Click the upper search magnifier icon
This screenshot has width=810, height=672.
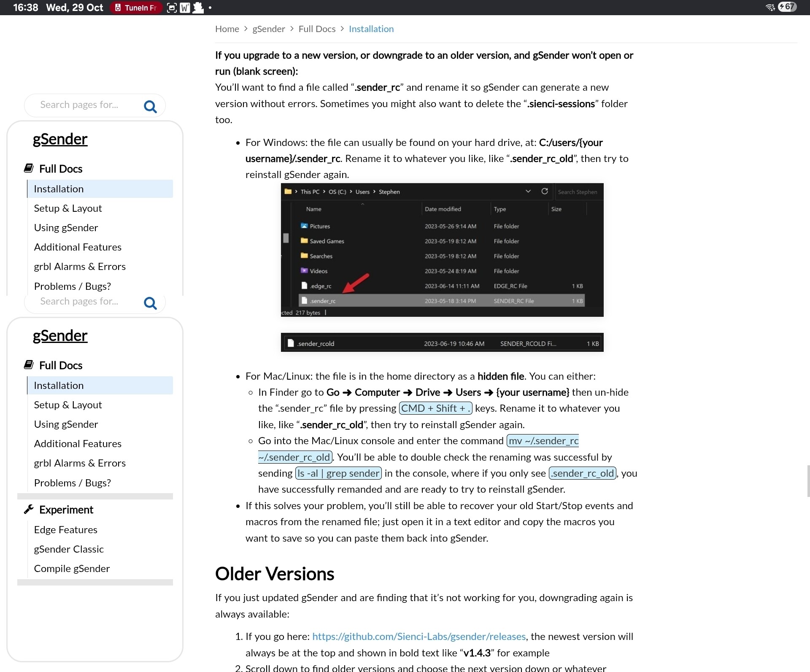[x=150, y=106]
